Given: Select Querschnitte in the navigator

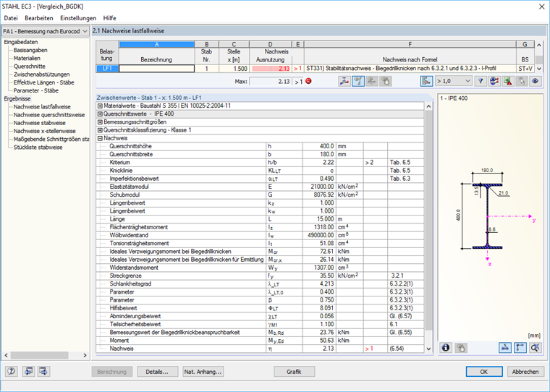Looking at the screenshot, I should coord(29,67).
